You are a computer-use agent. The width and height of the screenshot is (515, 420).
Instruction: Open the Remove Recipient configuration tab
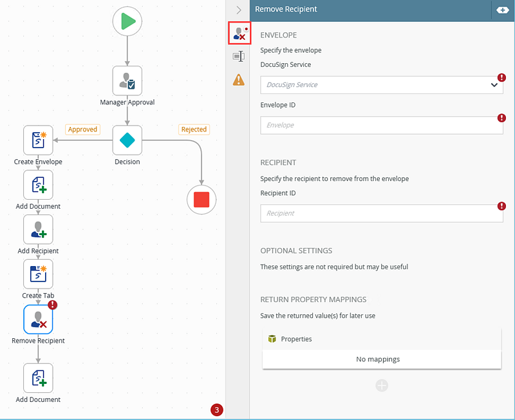pyautogui.click(x=239, y=33)
